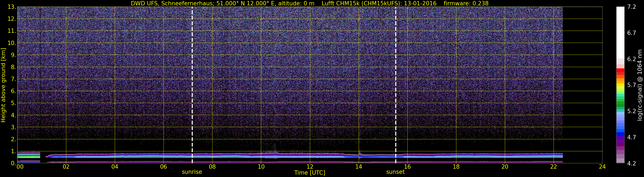Click the 'sunrise' label below the time axis
644x177 pixels.
point(192,172)
